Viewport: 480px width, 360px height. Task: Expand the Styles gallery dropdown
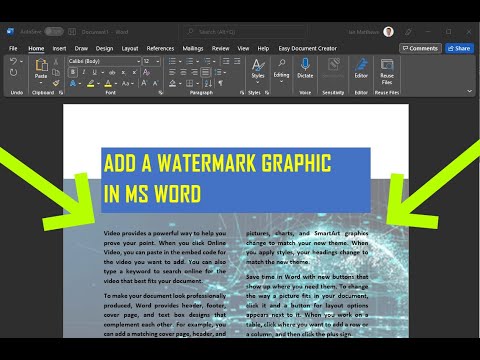(258, 83)
